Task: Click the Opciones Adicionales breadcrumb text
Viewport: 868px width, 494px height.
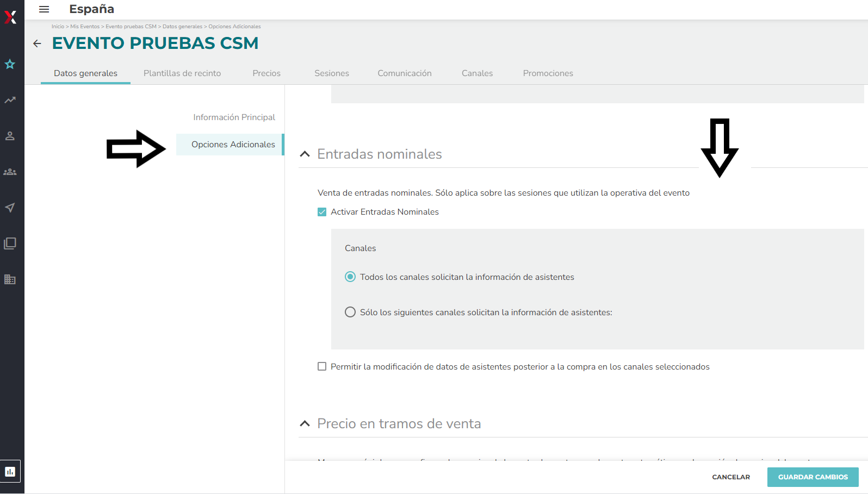Action: pos(234,27)
